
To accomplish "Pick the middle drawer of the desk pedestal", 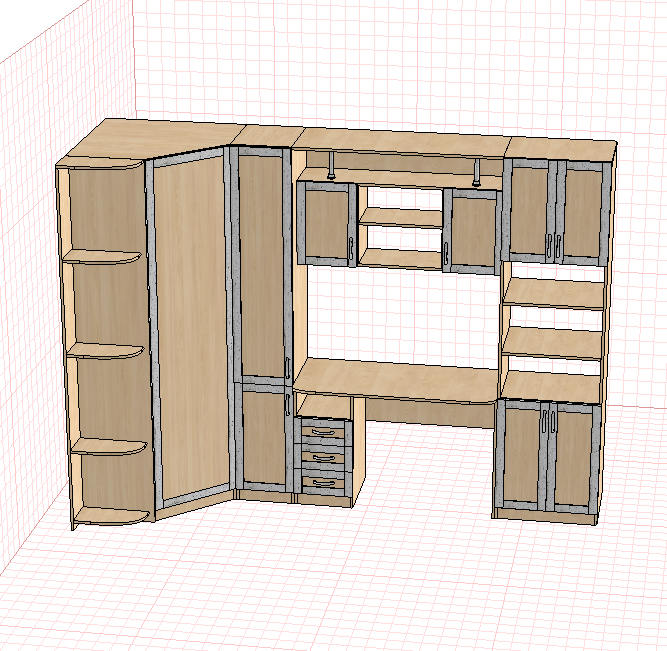I will pos(324,458).
